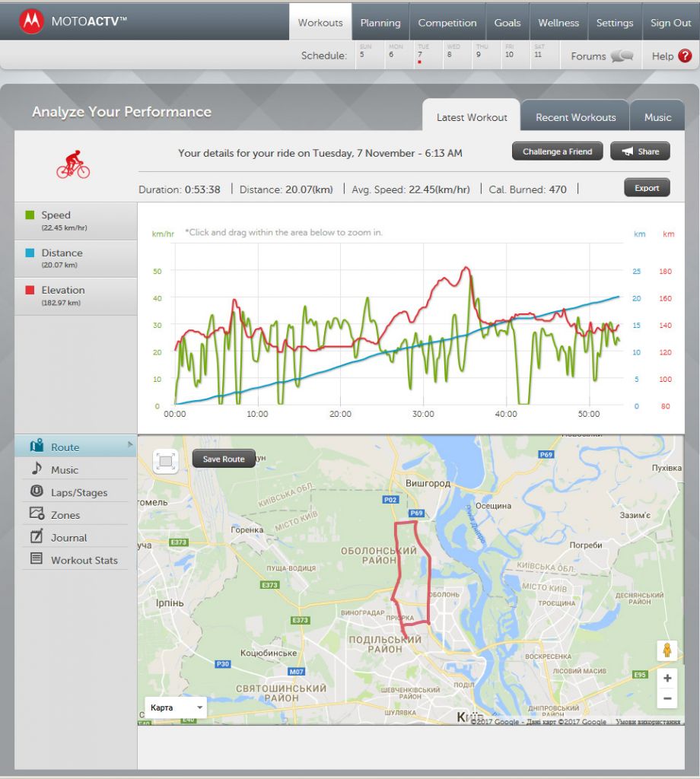Zoom out the map with minus button
Image resolution: width=700 pixels, height=779 pixels.
(667, 698)
